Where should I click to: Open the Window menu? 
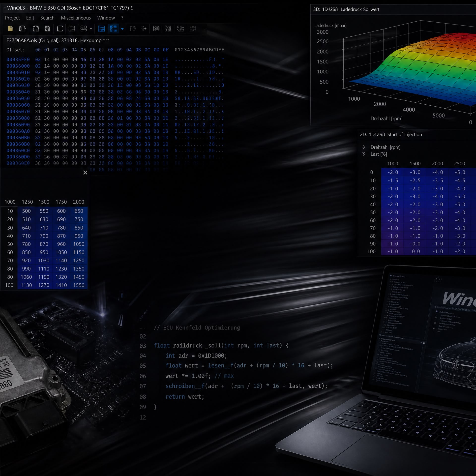(106, 18)
